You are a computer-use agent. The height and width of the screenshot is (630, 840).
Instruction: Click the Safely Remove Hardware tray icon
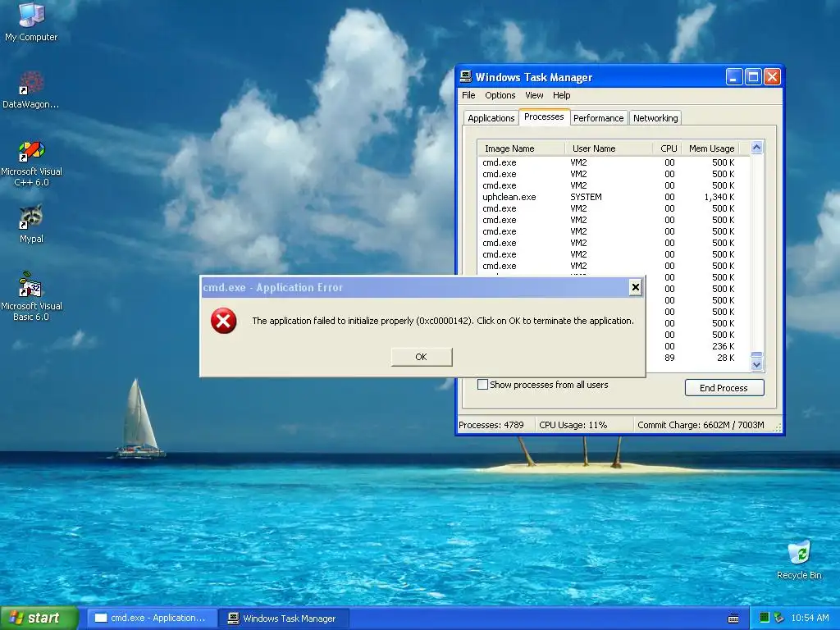[778, 618]
